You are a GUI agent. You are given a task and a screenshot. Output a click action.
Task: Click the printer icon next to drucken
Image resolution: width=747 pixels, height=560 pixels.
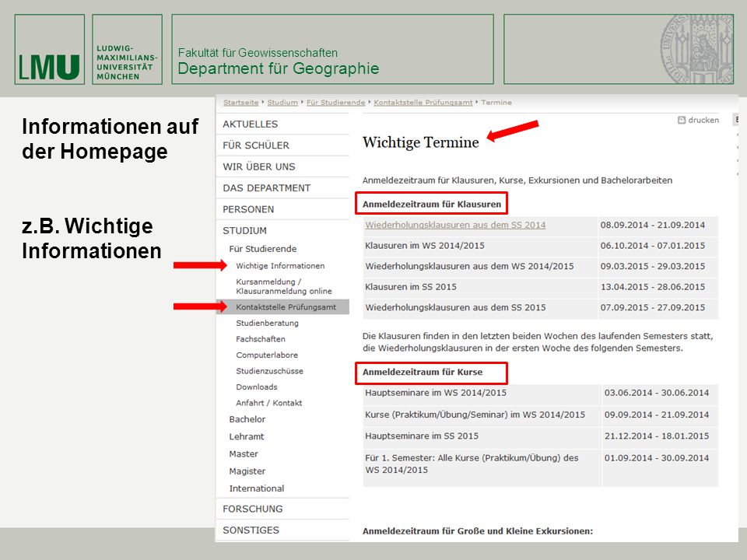[682, 120]
